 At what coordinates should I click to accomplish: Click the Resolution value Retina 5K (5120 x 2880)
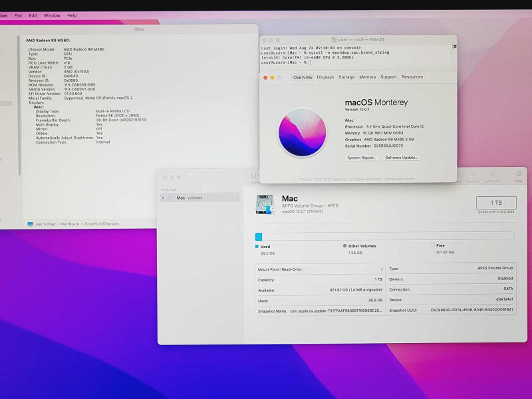tap(118, 116)
